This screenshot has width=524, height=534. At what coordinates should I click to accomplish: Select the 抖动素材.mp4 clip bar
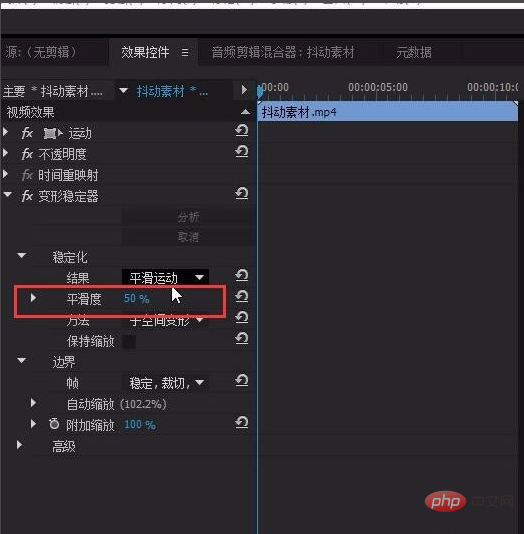coord(388,112)
